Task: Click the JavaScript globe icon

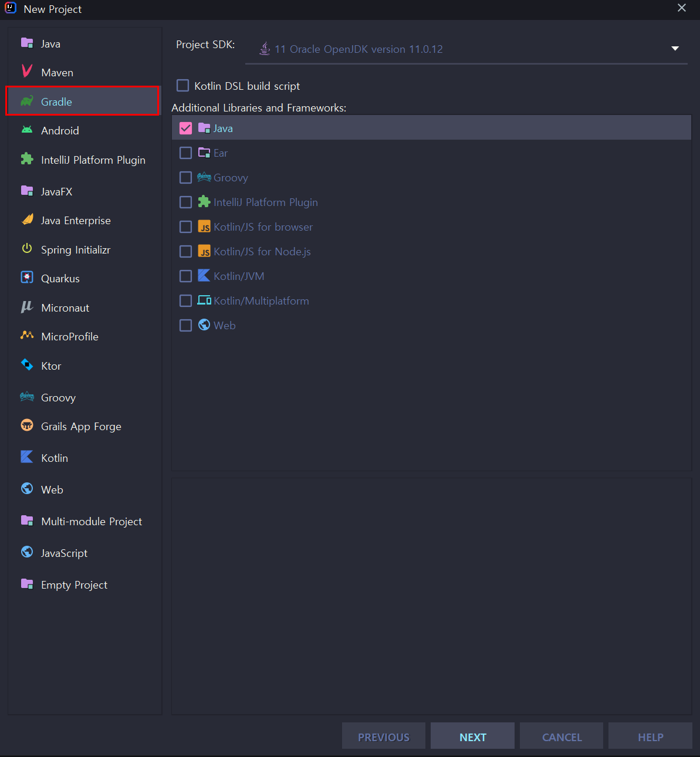Action: coord(27,552)
